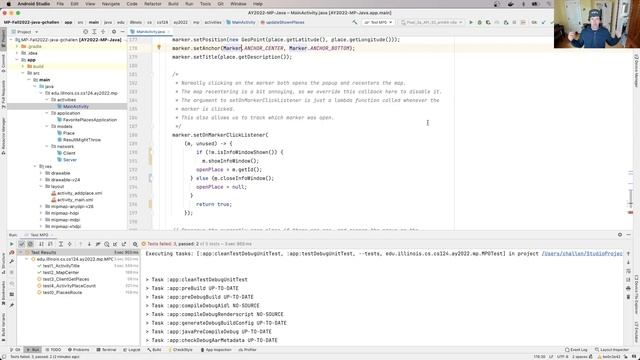Image resolution: width=640 pixels, height=360 pixels.
Task: Jump to next failed test arrow
Action: pyautogui.click(x=89, y=244)
